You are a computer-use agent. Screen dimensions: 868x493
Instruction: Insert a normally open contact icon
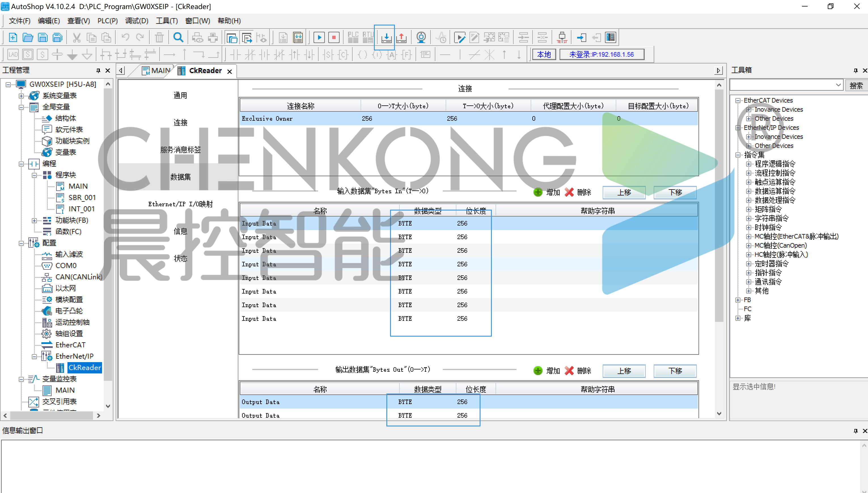click(235, 54)
